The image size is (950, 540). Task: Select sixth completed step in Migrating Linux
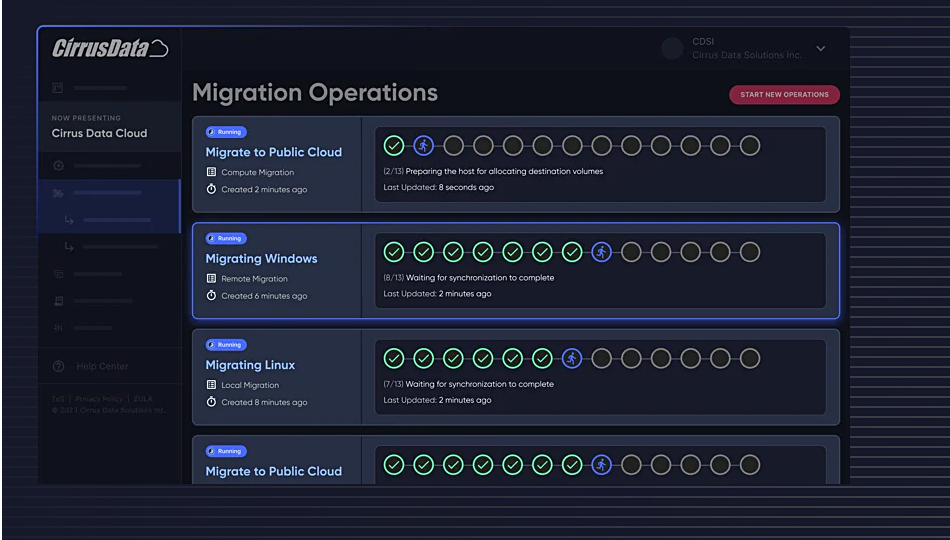click(542, 359)
